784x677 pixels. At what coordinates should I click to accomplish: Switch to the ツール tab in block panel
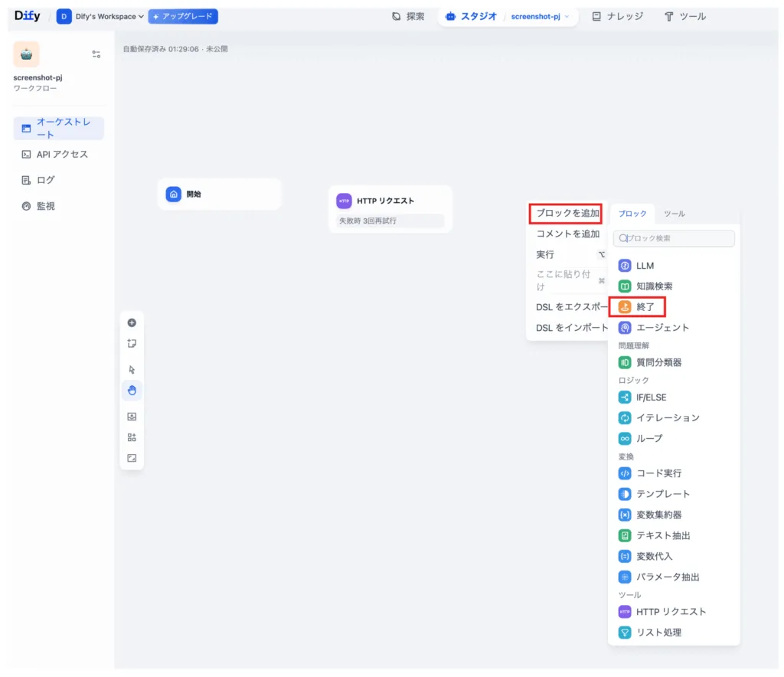[x=674, y=214]
